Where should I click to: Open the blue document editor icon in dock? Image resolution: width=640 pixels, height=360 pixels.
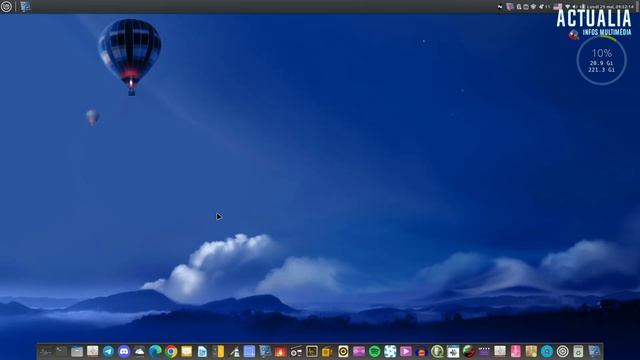coord(202,351)
